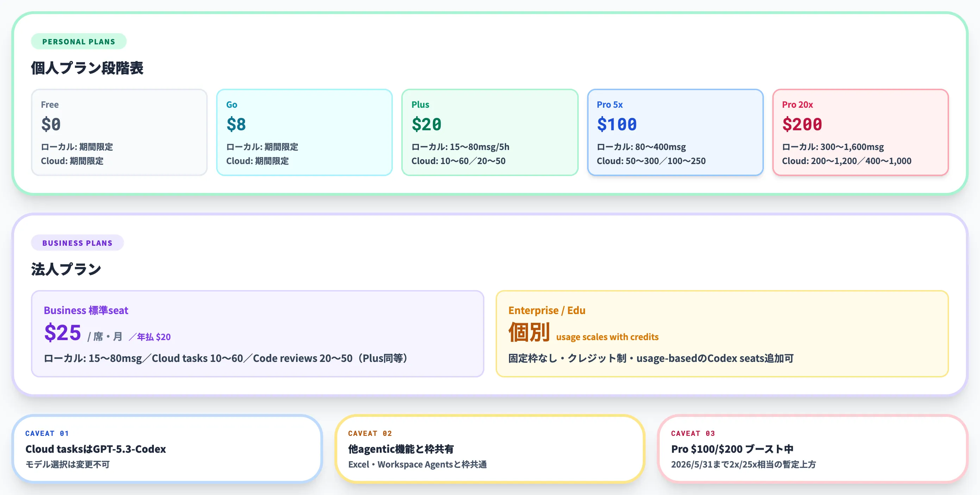
Task: Click the 個人プラン段階表 heading
Action: pyautogui.click(x=87, y=68)
